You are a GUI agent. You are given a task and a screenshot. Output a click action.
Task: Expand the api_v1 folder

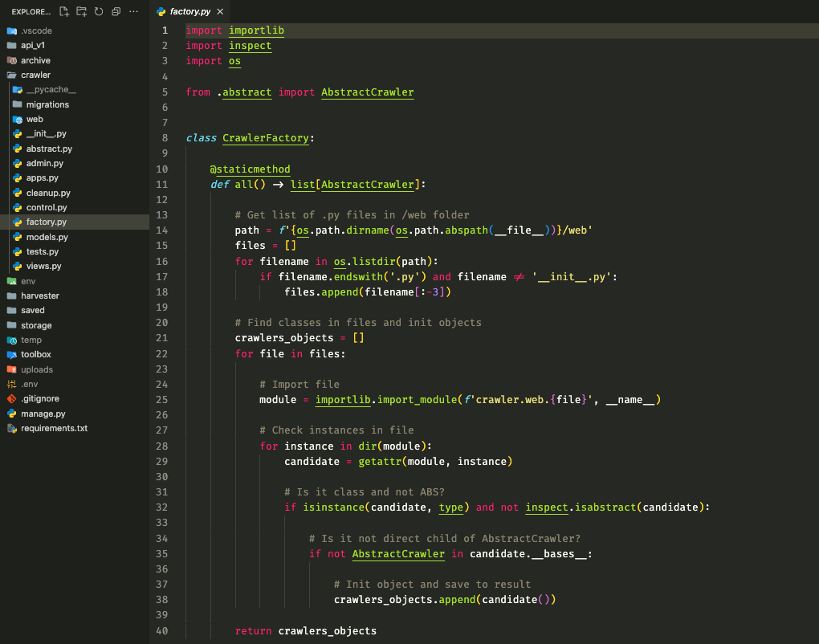coord(75,46)
